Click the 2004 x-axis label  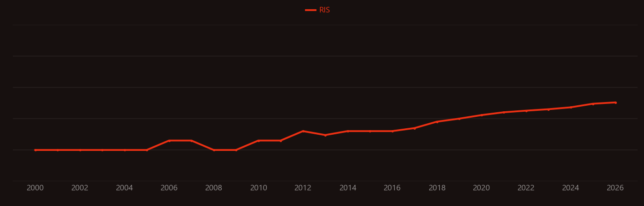click(x=125, y=188)
